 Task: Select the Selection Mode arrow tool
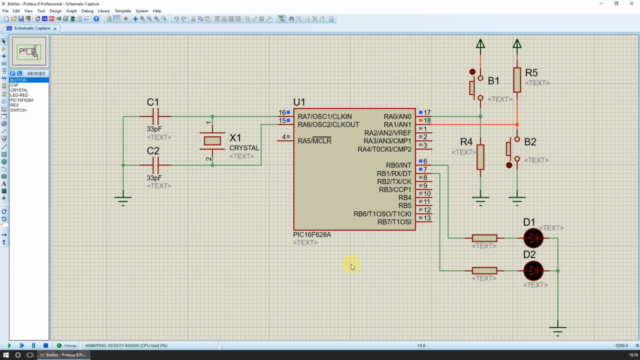tap(4, 42)
